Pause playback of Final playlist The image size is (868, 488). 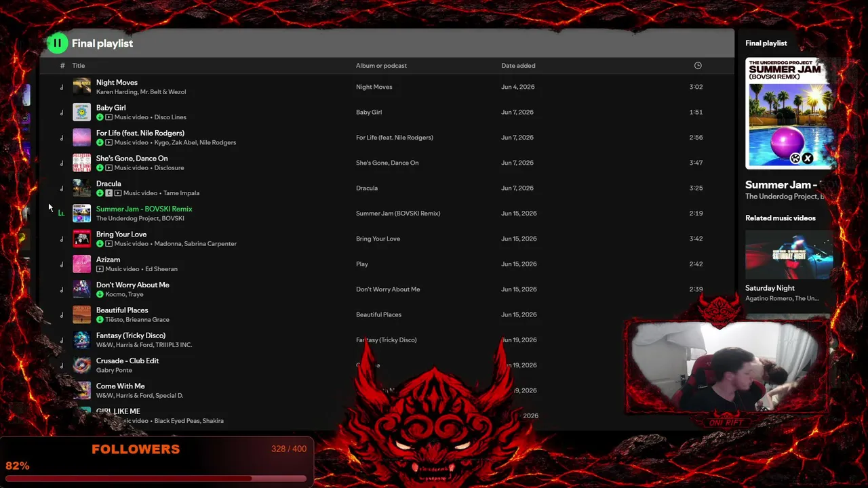58,43
